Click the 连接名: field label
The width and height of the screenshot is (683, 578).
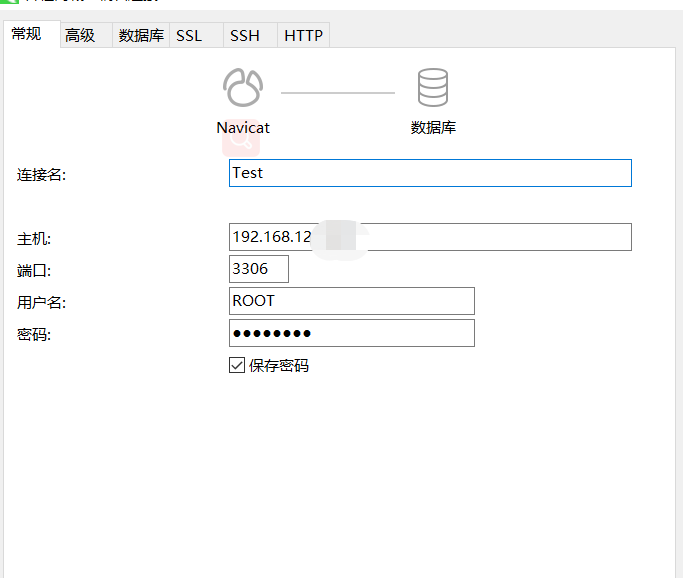pyautogui.click(x=41, y=175)
